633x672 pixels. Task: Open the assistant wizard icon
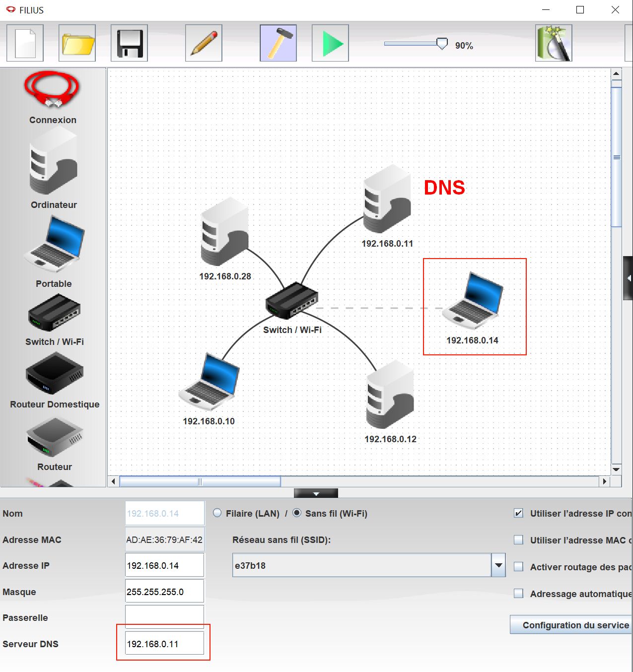[554, 44]
